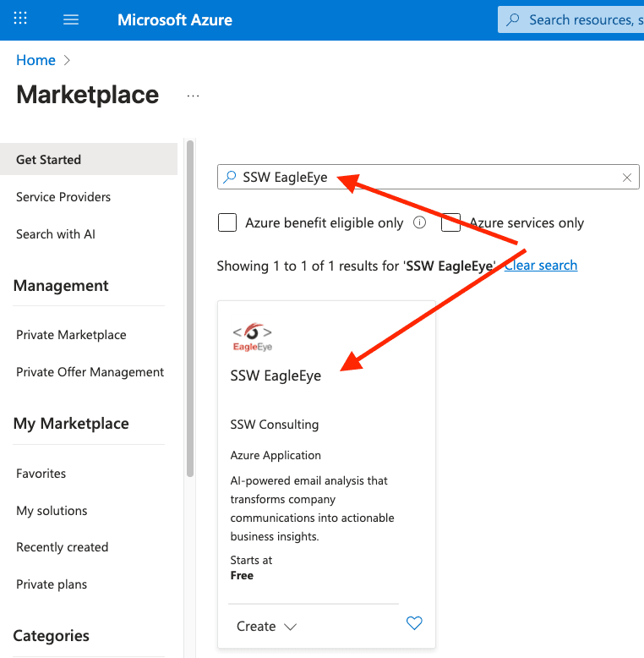Click the info icon beside Azure benefit
The width and height of the screenshot is (644, 658).
(419, 222)
